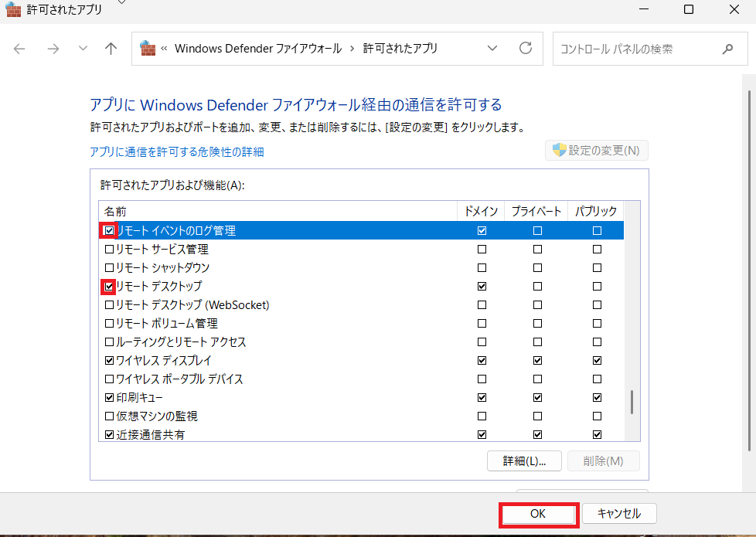The height and width of the screenshot is (537, 756).
Task: Click the ドメイン column header
Action: click(481, 211)
